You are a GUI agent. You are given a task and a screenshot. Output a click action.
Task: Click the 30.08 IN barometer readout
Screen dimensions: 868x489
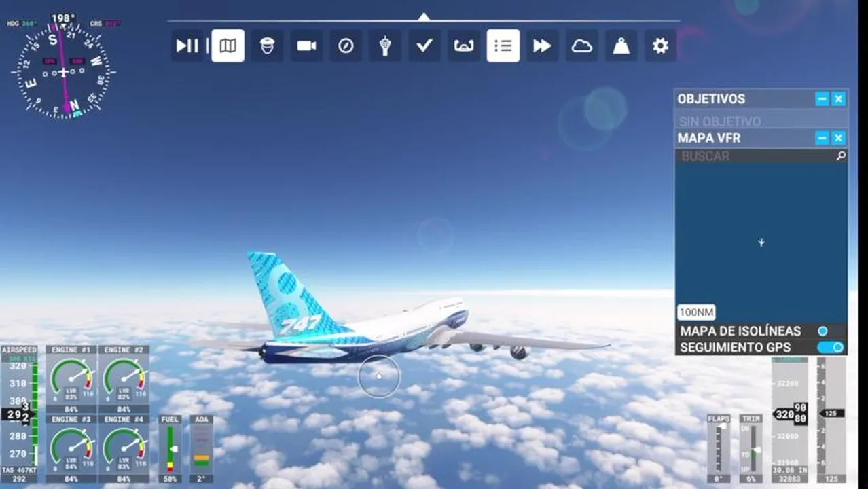[789, 470]
